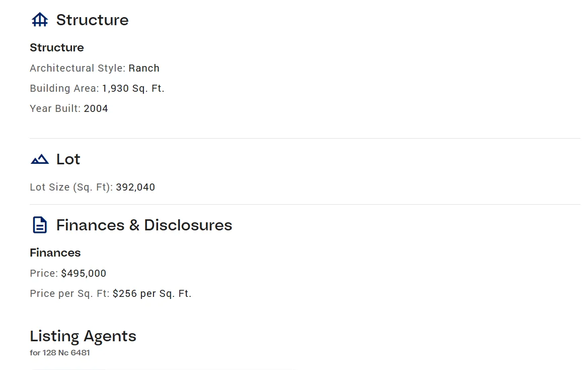Click the Lot Size (Sq. Ft) label
Image resolution: width=588 pixels, height=370 pixels.
tap(71, 187)
